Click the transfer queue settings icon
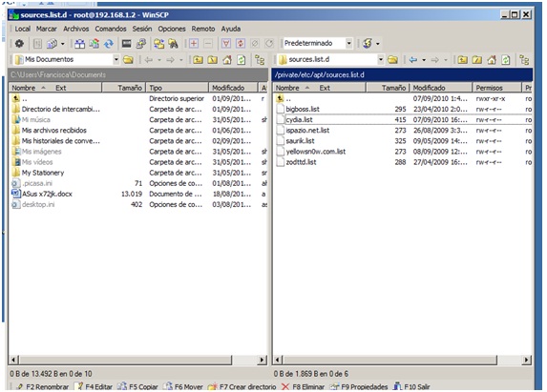 (x=52, y=44)
